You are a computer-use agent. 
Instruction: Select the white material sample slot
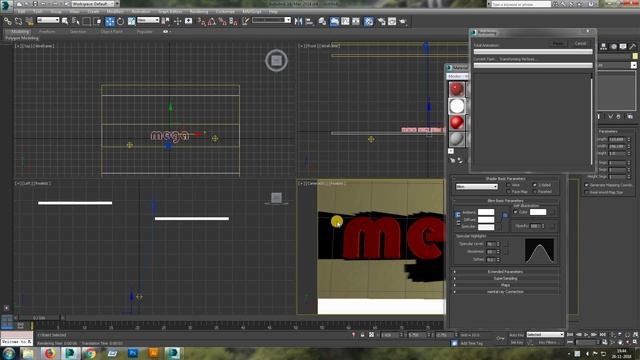tap(457, 106)
